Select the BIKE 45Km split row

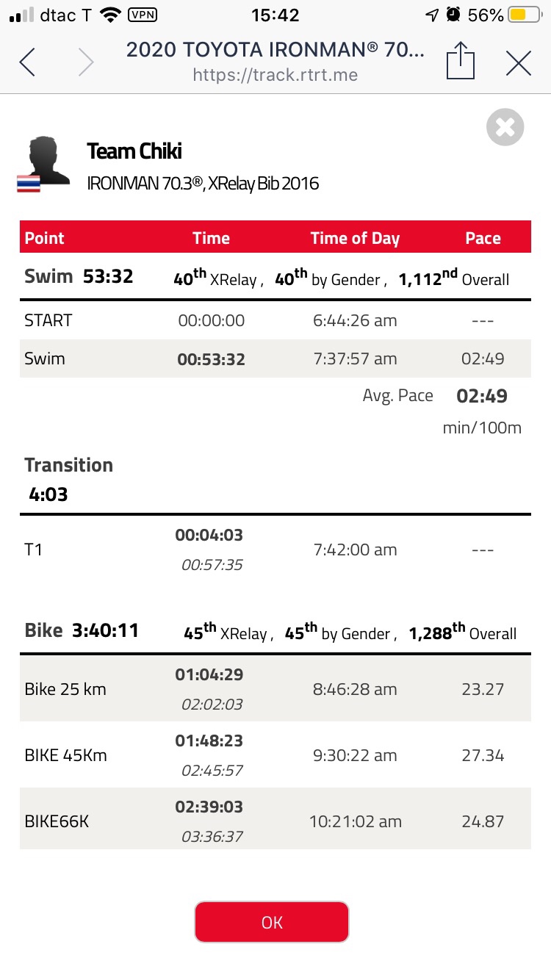click(275, 755)
